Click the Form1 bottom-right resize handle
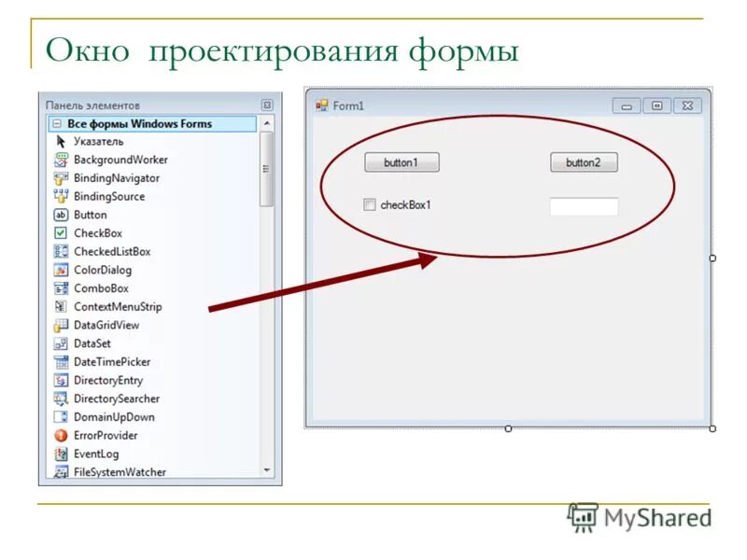The height and width of the screenshot is (560, 747). click(712, 428)
